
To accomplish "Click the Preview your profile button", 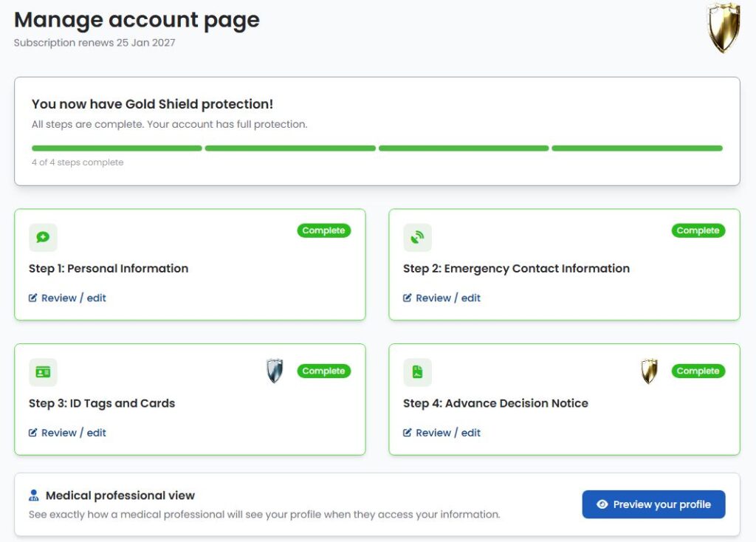I will [654, 504].
